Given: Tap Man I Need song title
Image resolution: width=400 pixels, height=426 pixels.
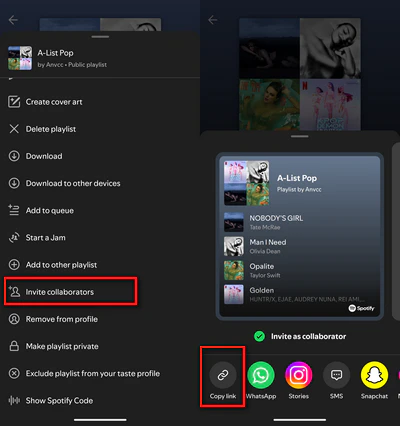Looking at the screenshot, I should 268,242.
